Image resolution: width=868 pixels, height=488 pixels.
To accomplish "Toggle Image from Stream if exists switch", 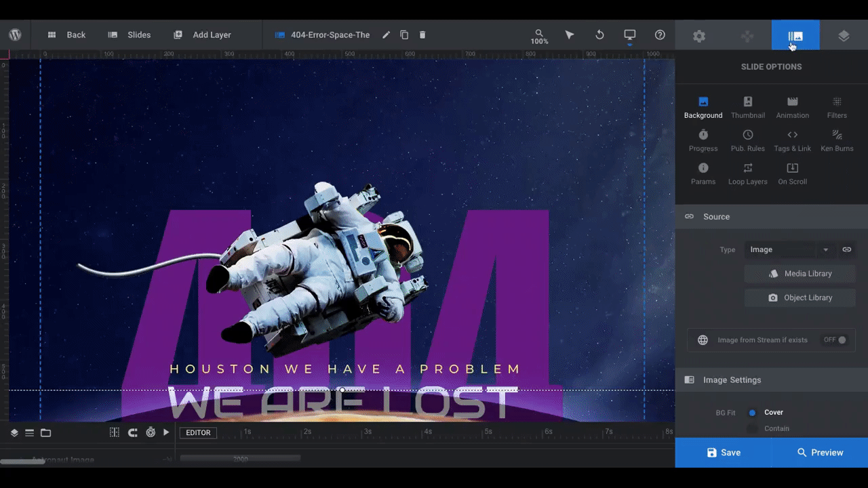I will [x=835, y=340].
